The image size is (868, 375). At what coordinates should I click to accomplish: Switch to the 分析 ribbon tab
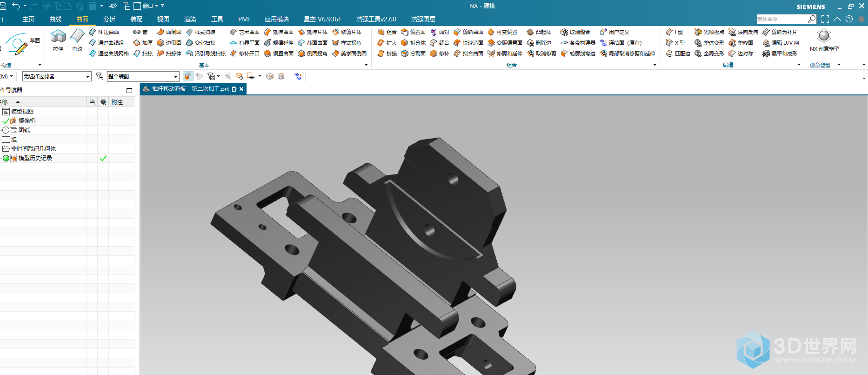(109, 19)
